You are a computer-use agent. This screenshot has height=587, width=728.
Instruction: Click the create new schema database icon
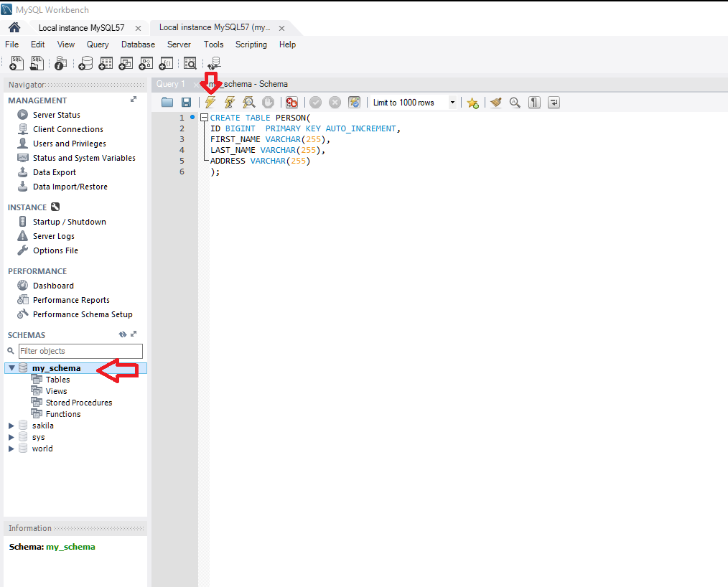[85, 64]
